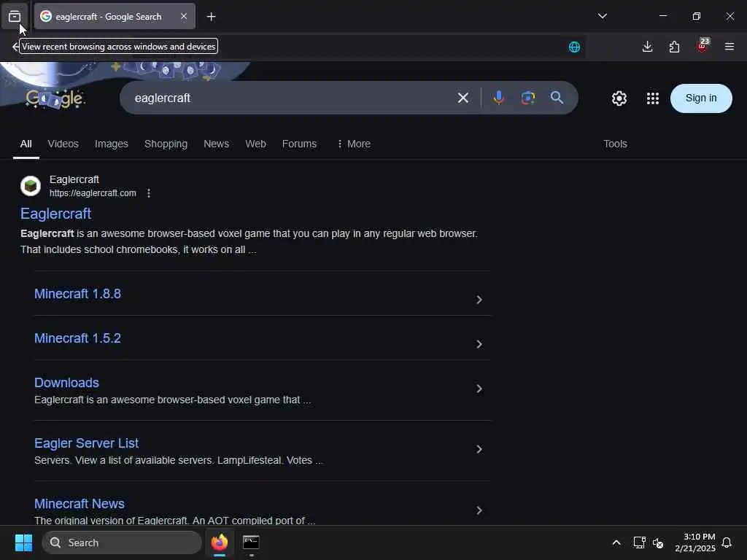Open the Downloads panel icon
The width and height of the screenshot is (747, 560).
pos(647,47)
